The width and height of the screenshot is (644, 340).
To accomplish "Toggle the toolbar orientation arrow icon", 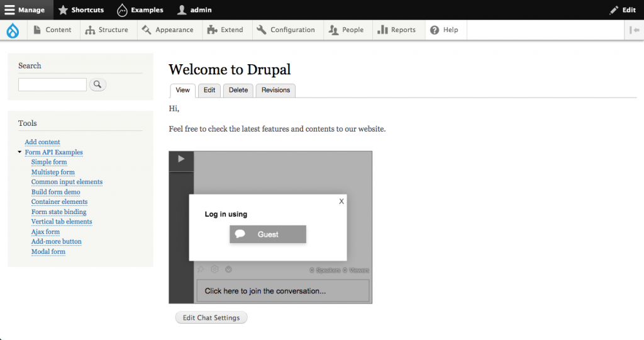I will point(634,30).
